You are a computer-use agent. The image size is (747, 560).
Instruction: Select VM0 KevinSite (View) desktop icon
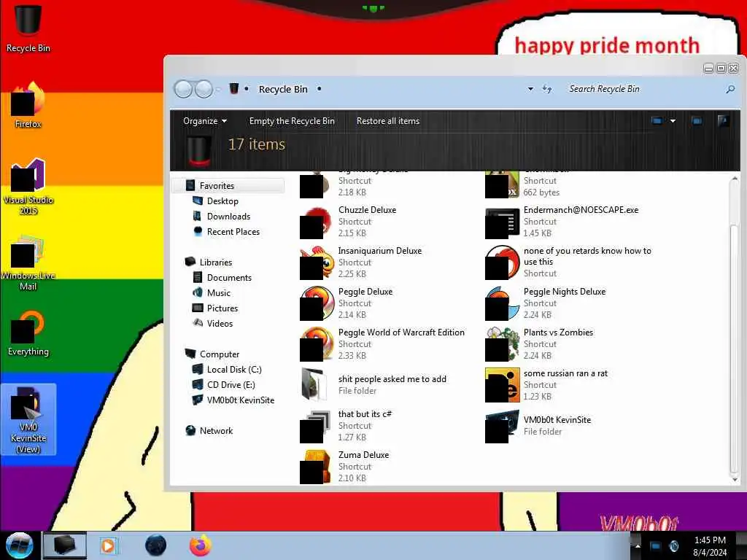click(28, 419)
